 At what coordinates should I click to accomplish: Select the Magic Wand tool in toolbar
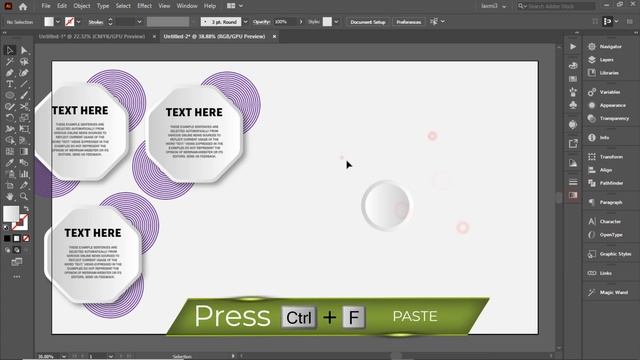point(10,62)
